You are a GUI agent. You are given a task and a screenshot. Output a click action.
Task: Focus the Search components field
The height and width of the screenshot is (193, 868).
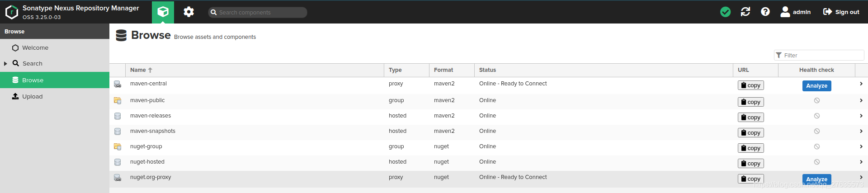coord(258,12)
